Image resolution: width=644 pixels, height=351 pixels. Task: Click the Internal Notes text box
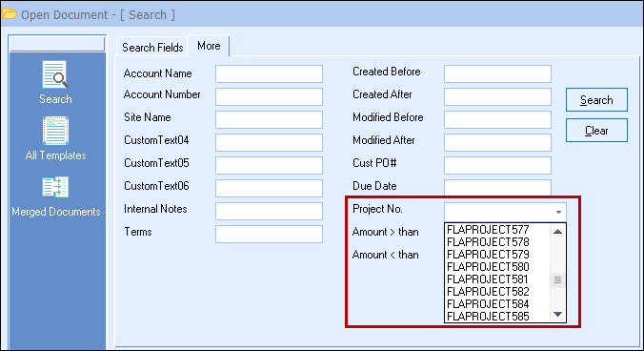pyautogui.click(x=269, y=211)
